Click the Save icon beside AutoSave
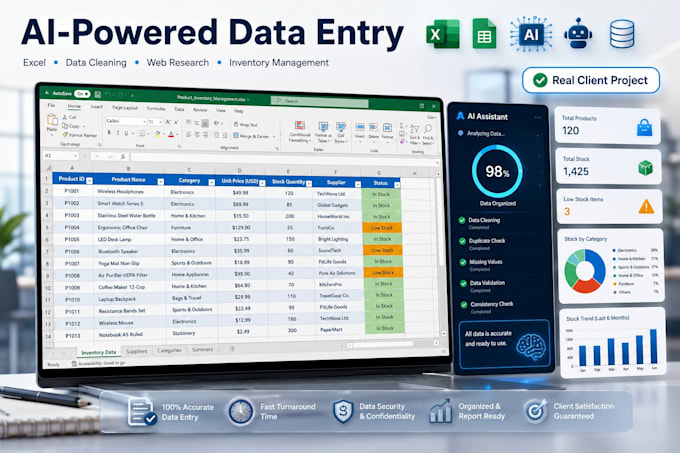Screen dimensions: 680x453 (x=98, y=94)
